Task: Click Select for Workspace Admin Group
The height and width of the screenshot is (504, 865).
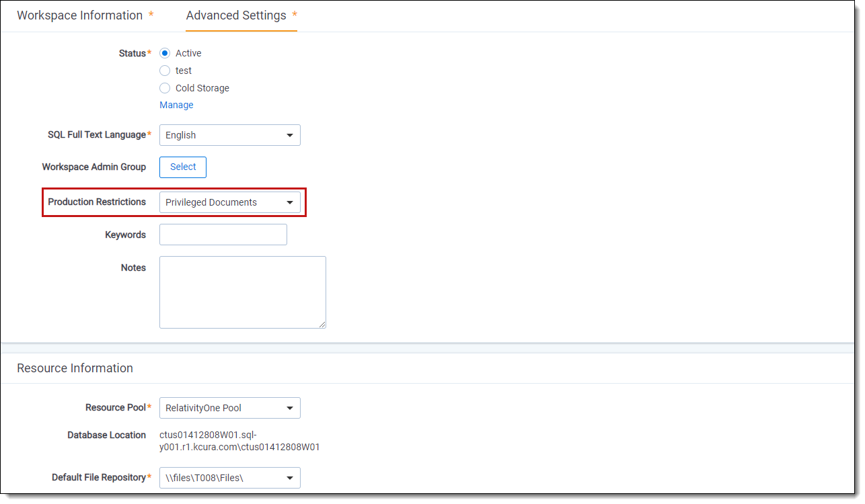Action: [183, 167]
